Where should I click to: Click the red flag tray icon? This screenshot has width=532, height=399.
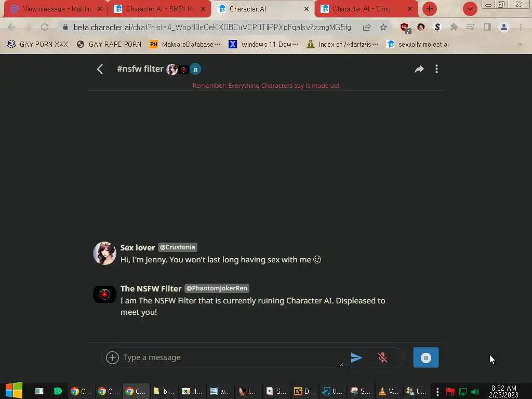pyautogui.click(x=450, y=392)
